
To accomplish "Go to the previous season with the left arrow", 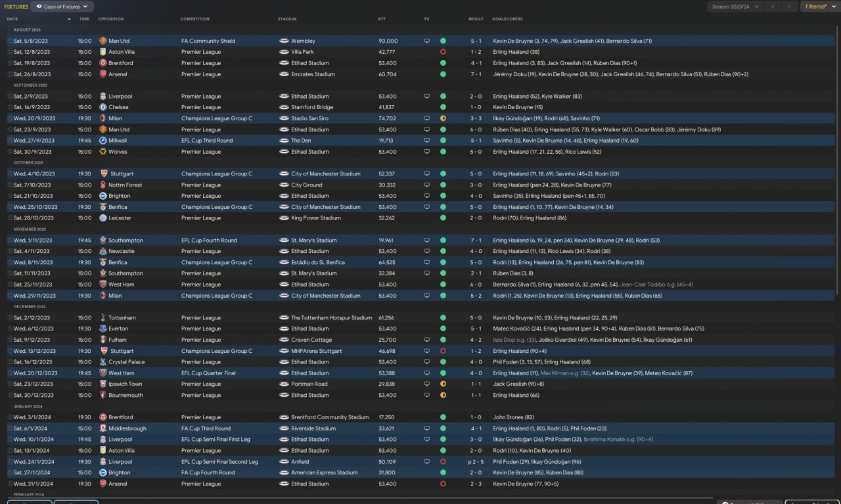I will coord(773,7).
